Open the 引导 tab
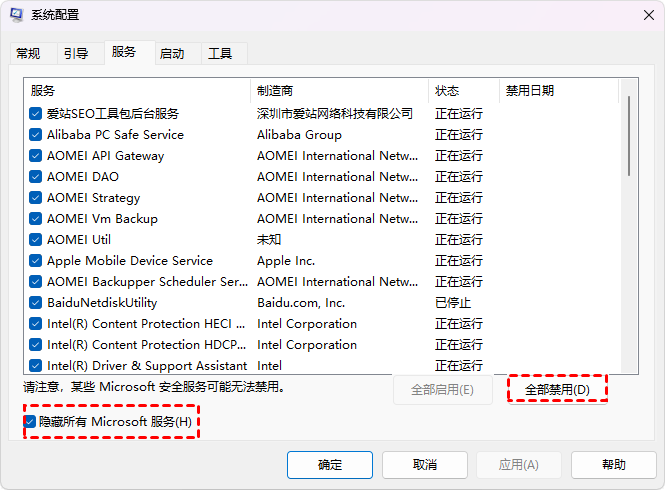The width and height of the screenshot is (665, 490). coord(76,54)
